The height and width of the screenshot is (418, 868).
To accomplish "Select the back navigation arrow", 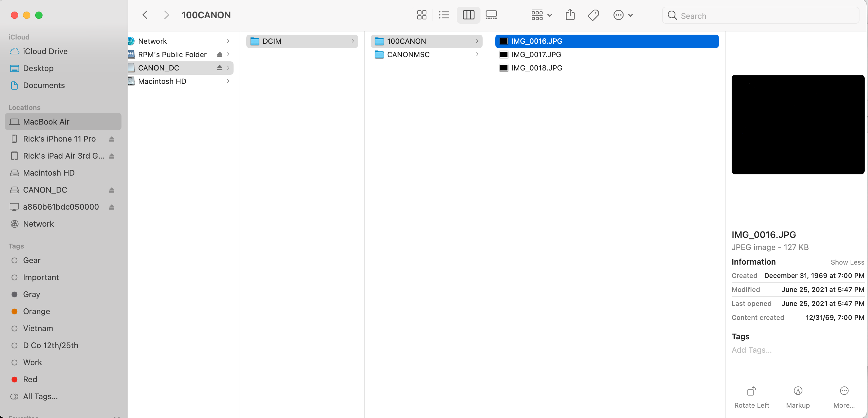I will (x=145, y=15).
